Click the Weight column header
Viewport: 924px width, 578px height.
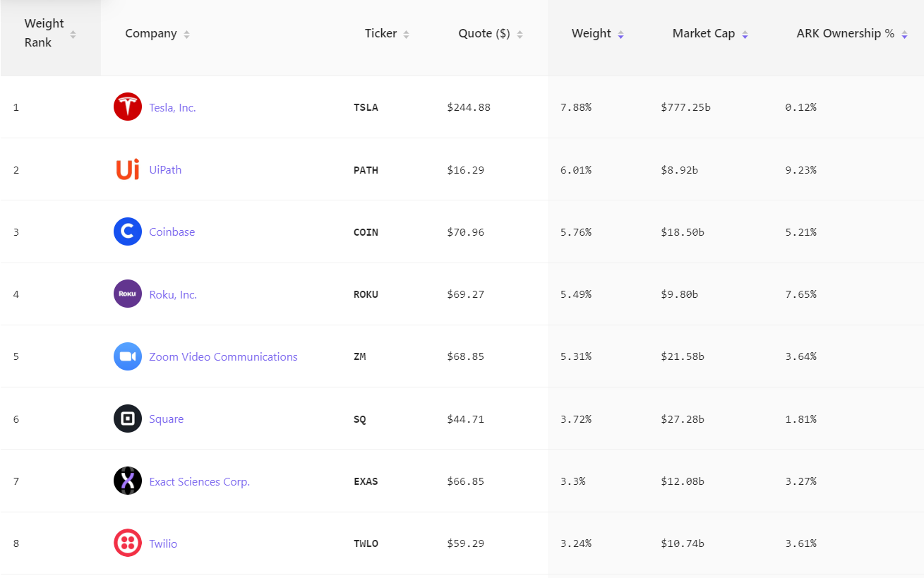592,34
